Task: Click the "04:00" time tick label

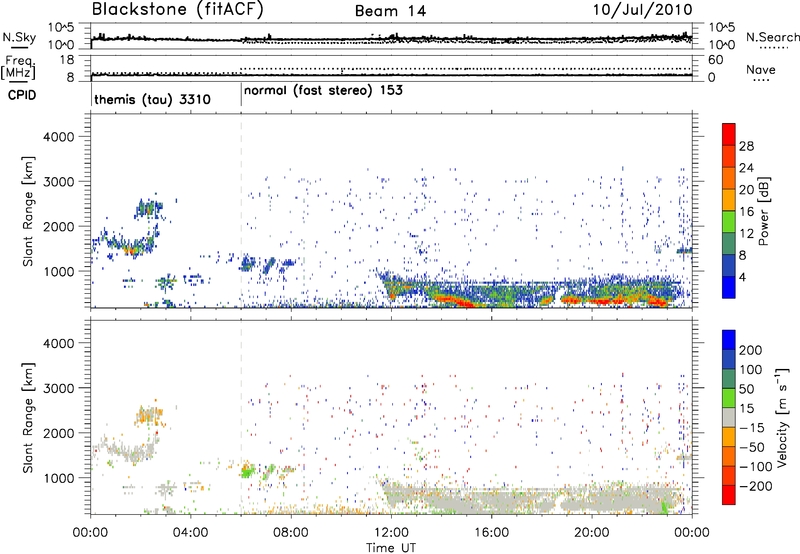Action: 190,533
